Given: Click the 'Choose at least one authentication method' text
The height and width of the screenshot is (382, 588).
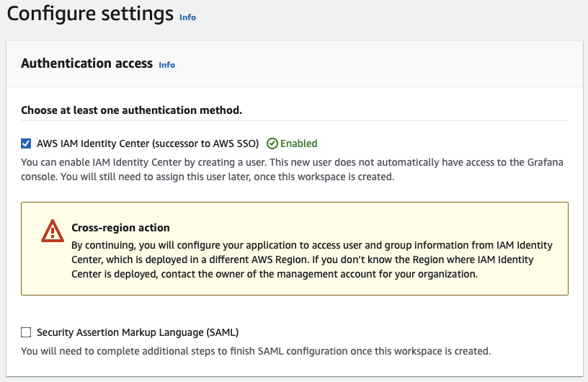Looking at the screenshot, I should (131, 110).
